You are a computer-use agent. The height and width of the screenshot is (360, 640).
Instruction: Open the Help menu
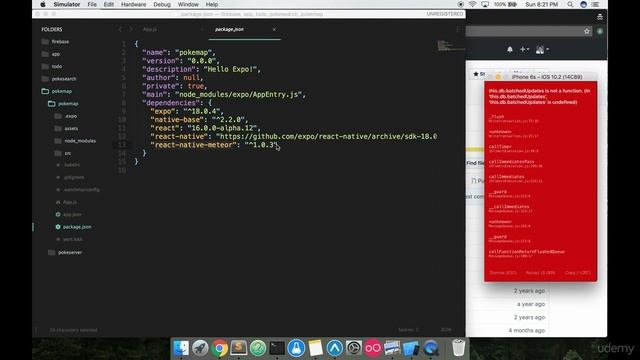pos(211,4)
